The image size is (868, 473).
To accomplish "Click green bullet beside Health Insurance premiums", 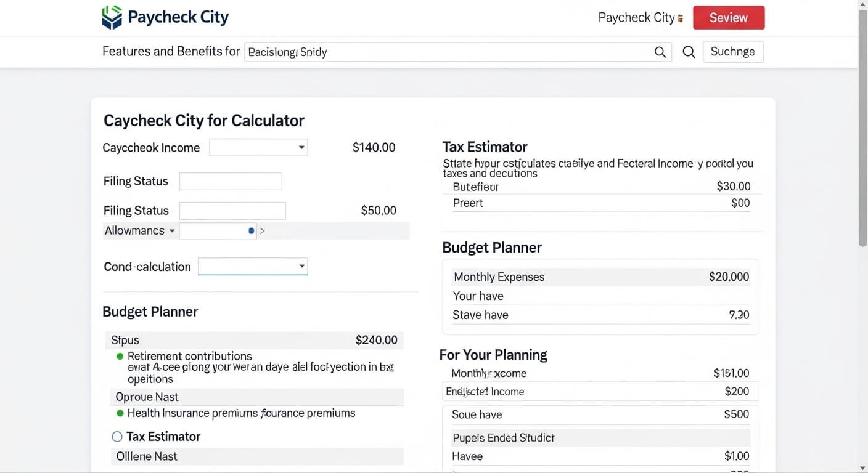I will (x=120, y=413).
